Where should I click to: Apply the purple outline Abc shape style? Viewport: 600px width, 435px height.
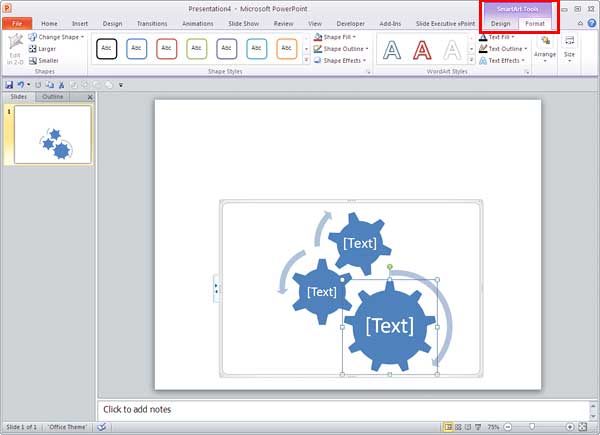coord(227,49)
